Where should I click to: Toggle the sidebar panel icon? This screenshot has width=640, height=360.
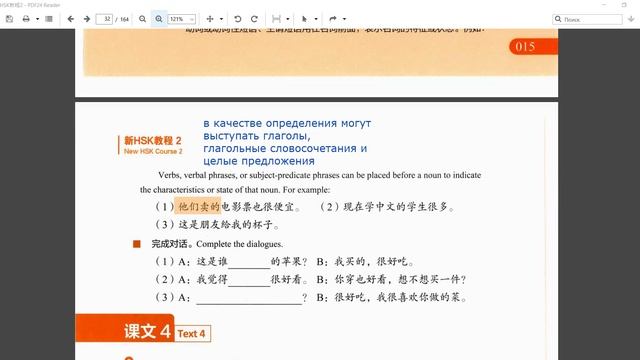[49, 19]
